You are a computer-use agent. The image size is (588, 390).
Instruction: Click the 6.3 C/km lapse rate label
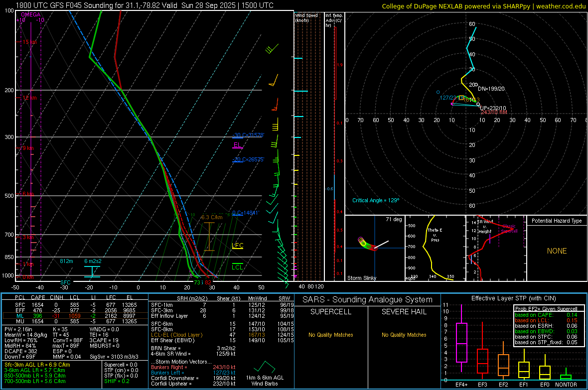[x=212, y=217]
